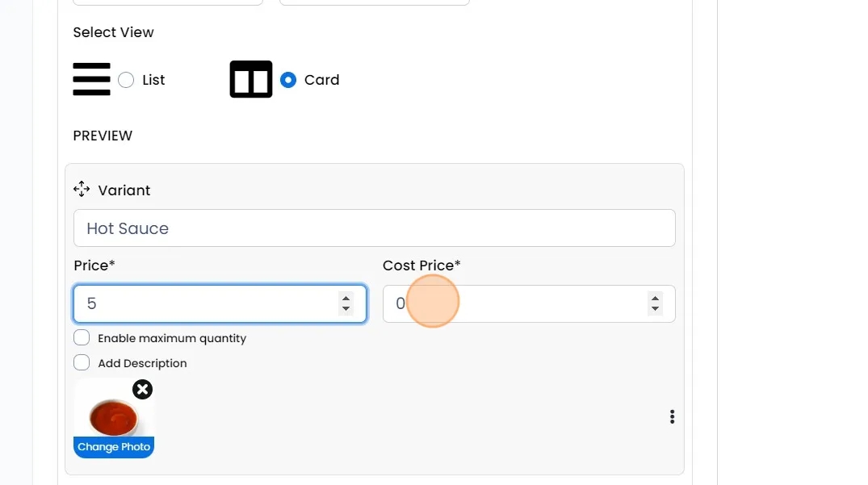Image resolution: width=868 pixels, height=485 pixels.
Task: Decrease the Price value with down arrow
Action: 346,309
